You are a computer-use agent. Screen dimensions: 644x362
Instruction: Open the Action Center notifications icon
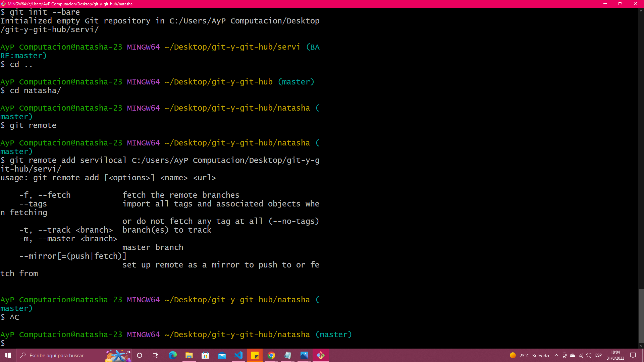(x=633, y=355)
